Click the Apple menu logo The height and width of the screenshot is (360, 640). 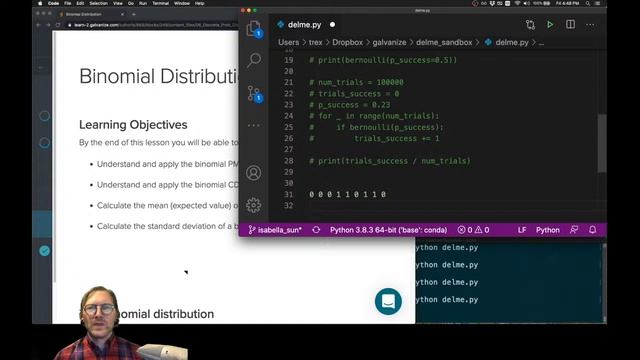tap(40, 3)
